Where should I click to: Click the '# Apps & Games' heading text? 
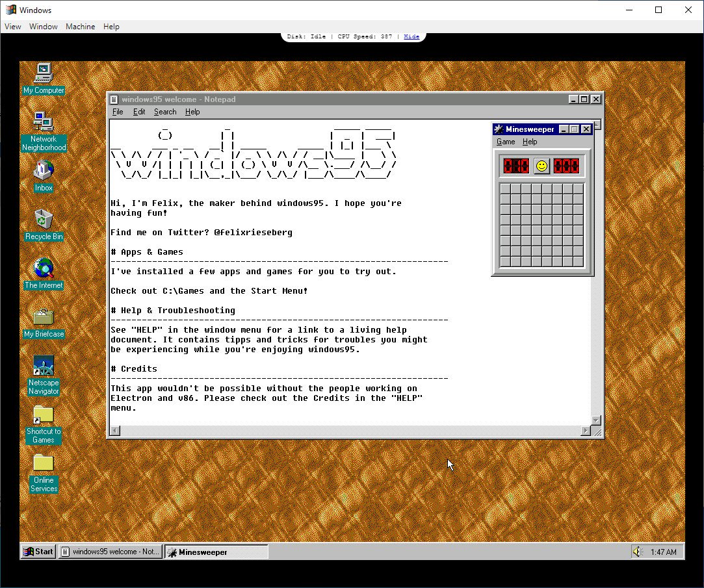coord(147,252)
